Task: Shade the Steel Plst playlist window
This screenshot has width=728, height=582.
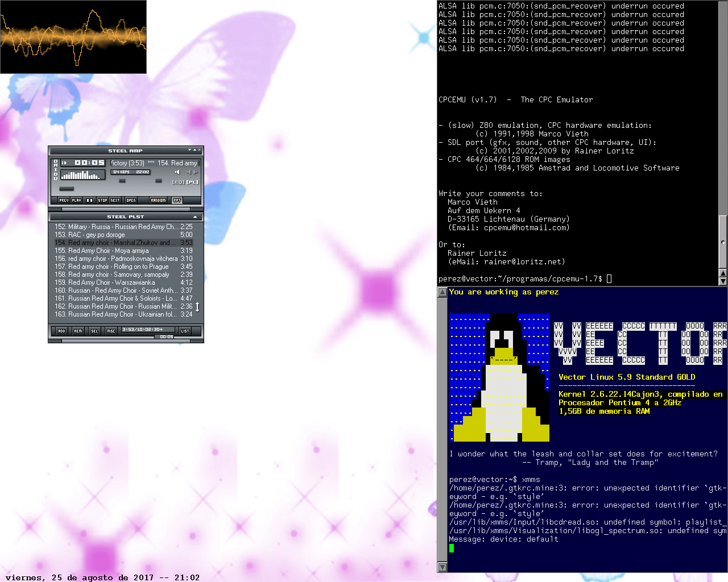Action: point(195,217)
